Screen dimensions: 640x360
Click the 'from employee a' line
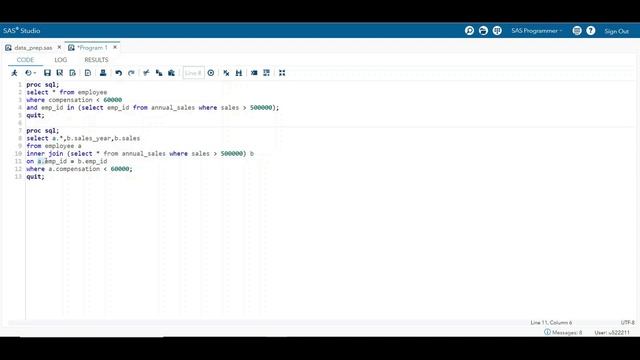(x=54, y=146)
